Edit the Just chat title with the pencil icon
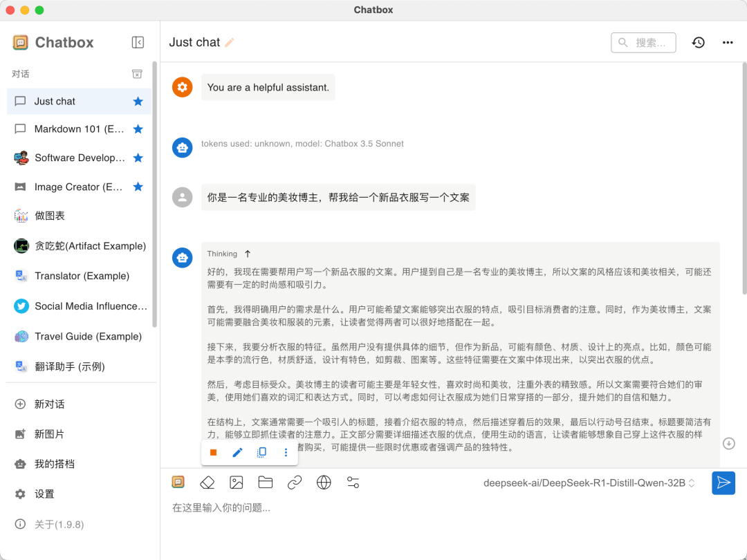The width and height of the screenshot is (747, 560). tap(230, 42)
